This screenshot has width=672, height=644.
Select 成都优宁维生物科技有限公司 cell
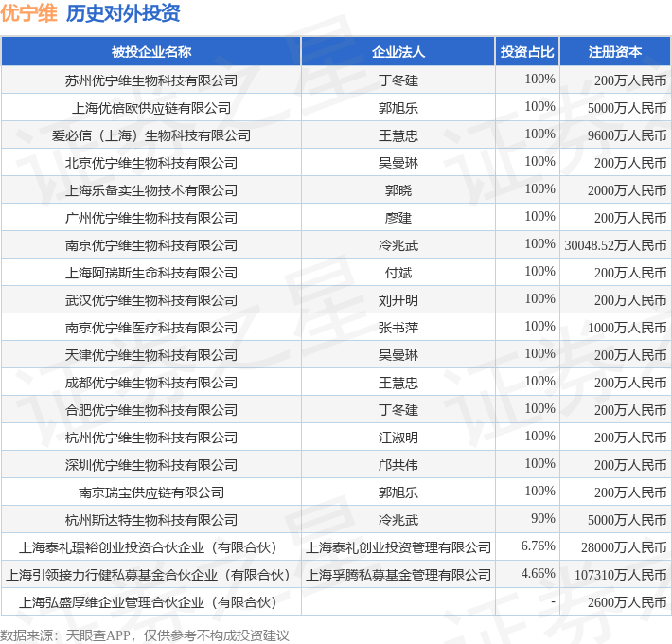pos(151,383)
